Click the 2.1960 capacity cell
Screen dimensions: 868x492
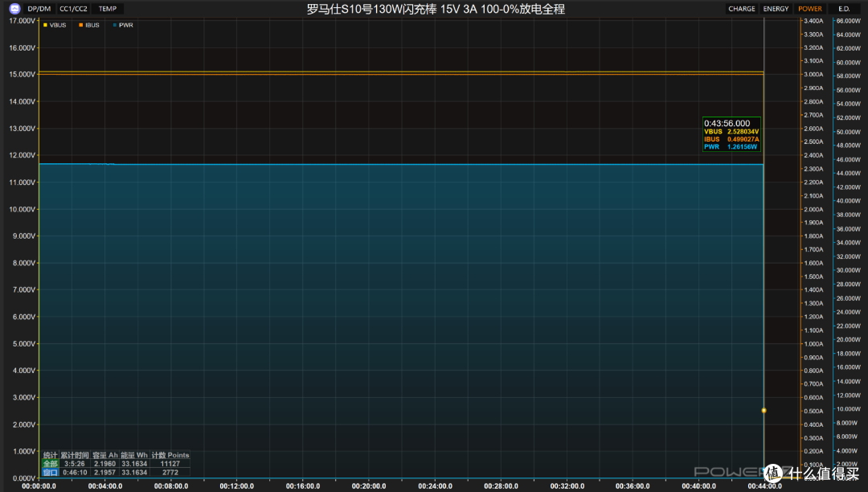tap(104, 464)
